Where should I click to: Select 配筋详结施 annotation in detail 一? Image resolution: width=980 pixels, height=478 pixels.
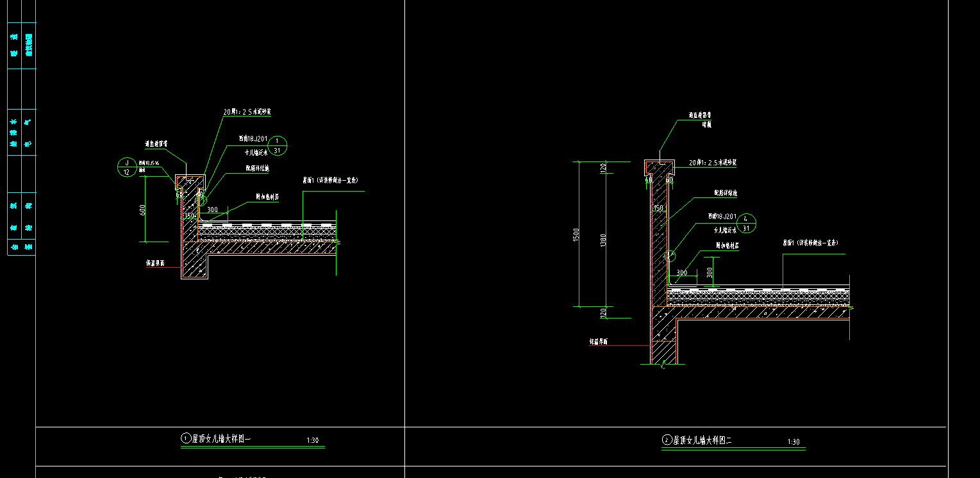coord(257,169)
